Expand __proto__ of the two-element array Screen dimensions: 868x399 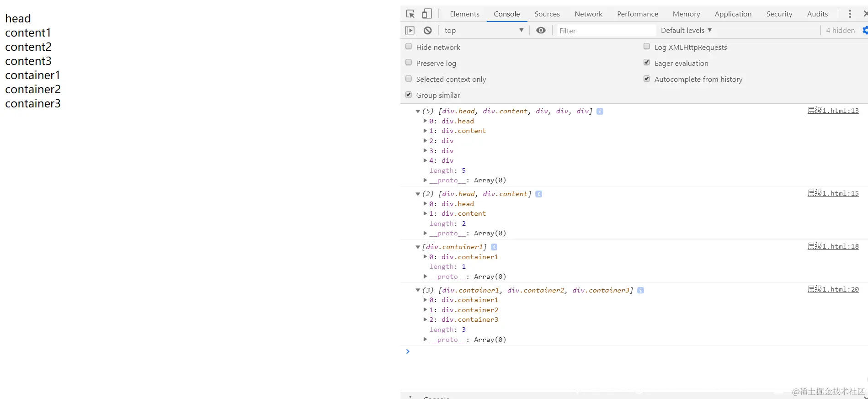coord(425,233)
